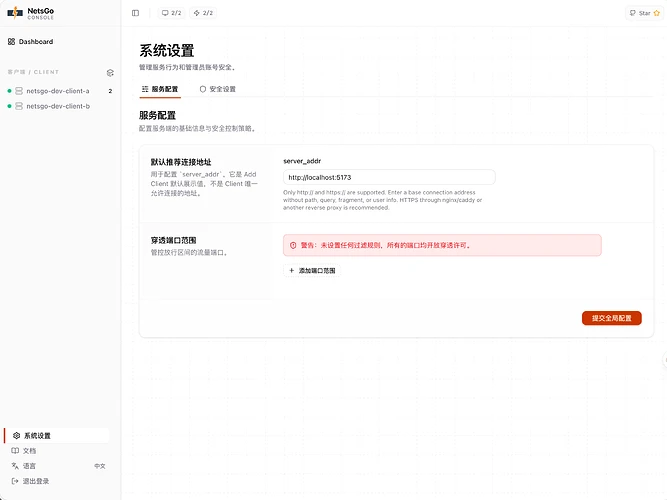Click the star icon in Star button
This screenshot has width=667, height=500.
coord(656,13)
